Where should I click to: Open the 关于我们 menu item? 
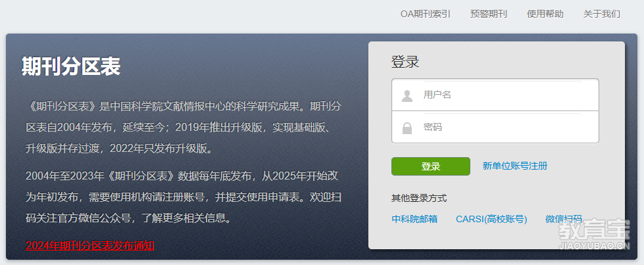pos(602,14)
